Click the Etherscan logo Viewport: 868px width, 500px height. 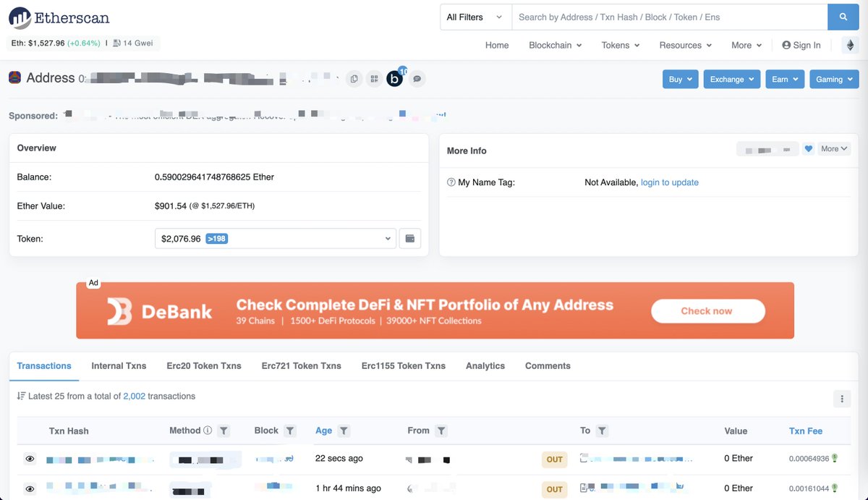[x=59, y=17]
